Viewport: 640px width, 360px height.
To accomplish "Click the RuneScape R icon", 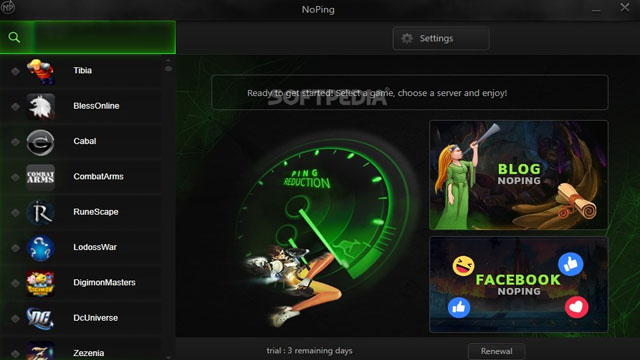I will [x=40, y=213].
